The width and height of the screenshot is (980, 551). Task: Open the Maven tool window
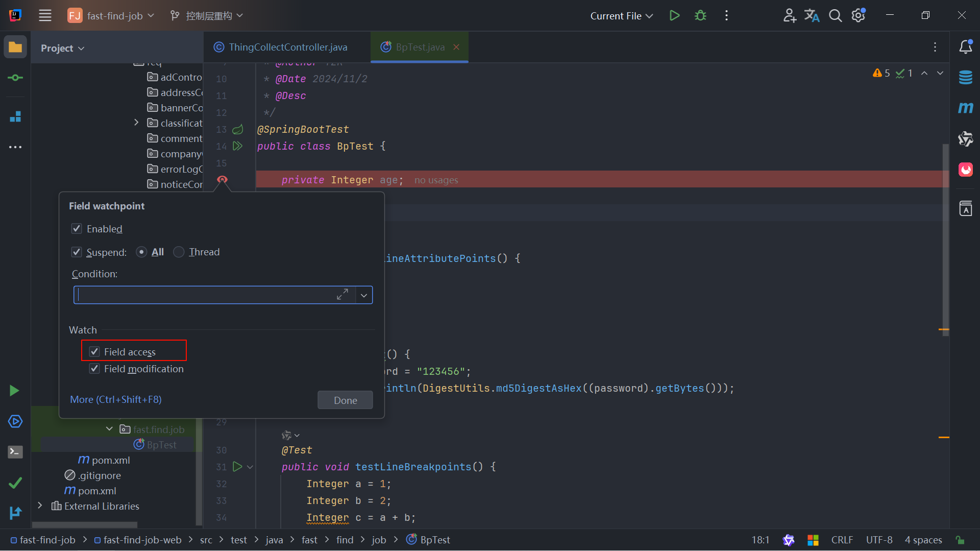[x=966, y=108]
